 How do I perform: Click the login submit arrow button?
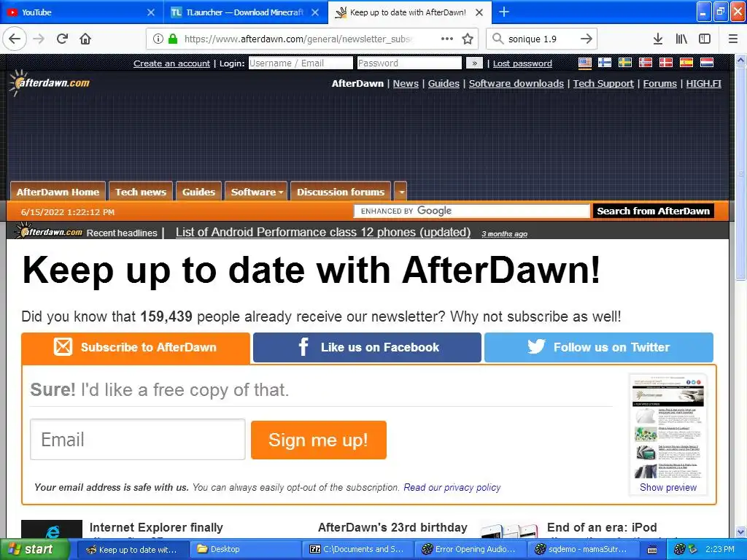(x=474, y=63)
